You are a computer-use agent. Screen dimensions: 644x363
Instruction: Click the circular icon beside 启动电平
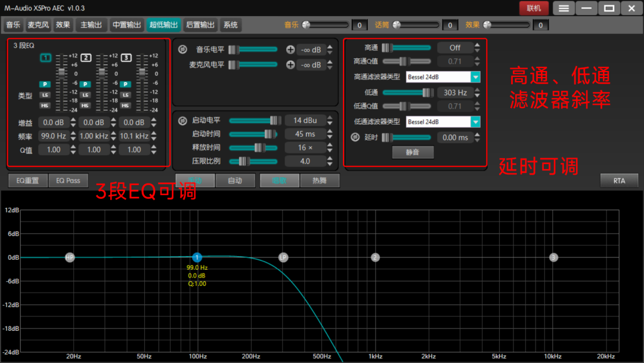182,121
